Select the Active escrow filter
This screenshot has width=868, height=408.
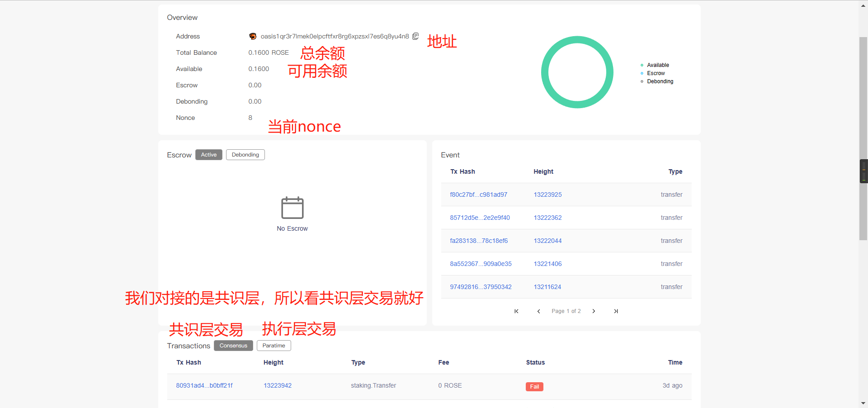(x=208, y=154)
